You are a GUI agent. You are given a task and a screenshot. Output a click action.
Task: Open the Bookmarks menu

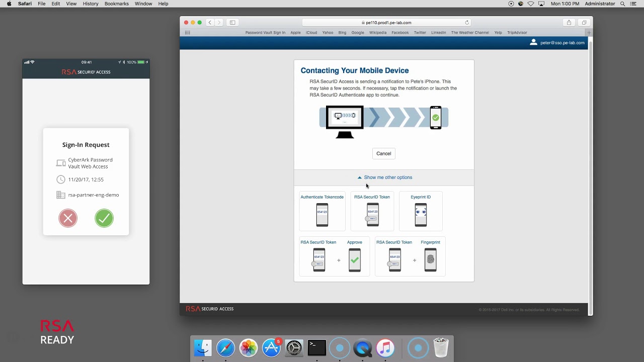click(117, 4)
